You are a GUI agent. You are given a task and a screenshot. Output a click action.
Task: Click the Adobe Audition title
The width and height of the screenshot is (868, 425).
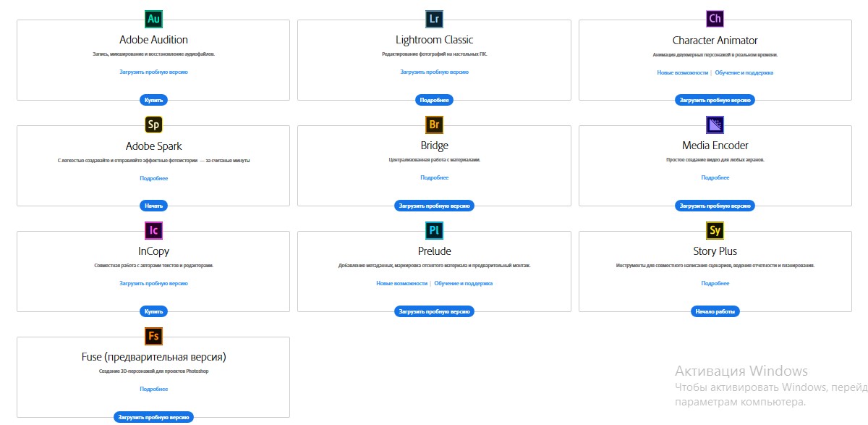pos(153,40)
